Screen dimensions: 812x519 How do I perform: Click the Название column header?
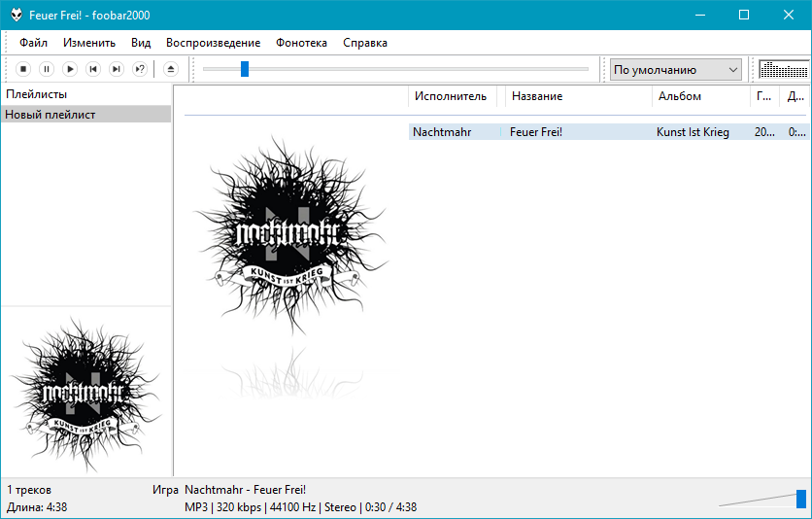click(537, 96)
